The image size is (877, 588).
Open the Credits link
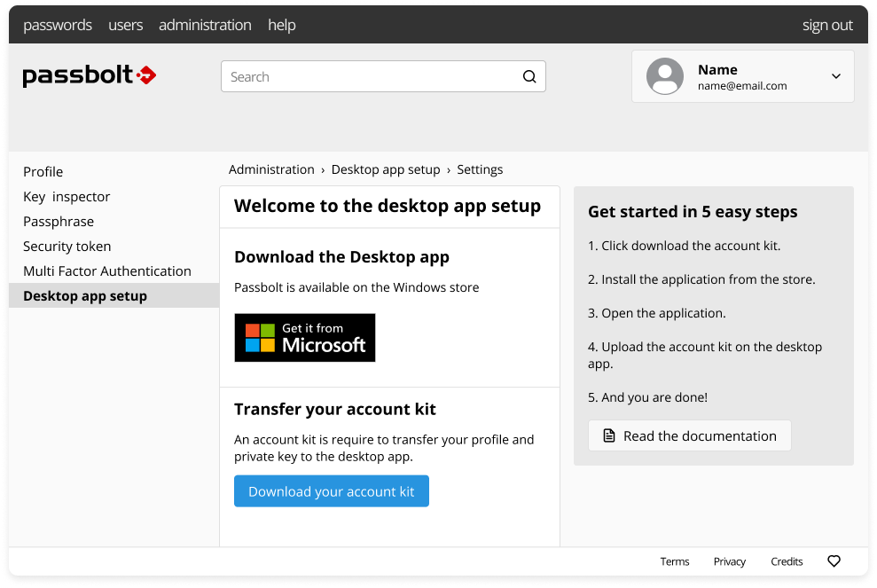[x=787, y=561]
